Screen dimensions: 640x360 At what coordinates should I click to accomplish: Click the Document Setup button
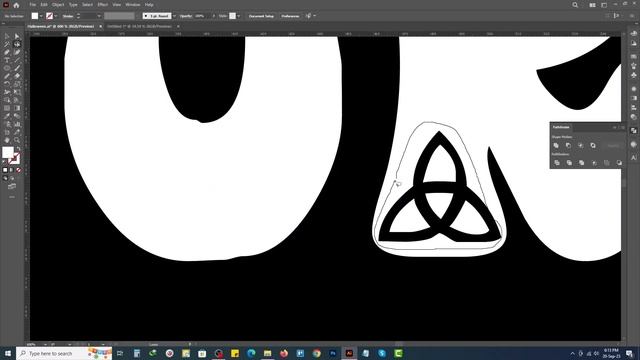pyautogui.click(x=261, y=16)
